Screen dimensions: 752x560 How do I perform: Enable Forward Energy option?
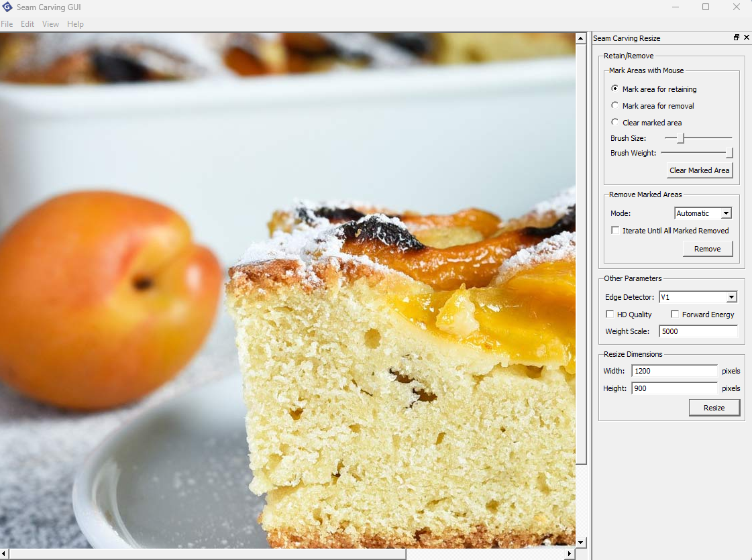click(675, 314)
